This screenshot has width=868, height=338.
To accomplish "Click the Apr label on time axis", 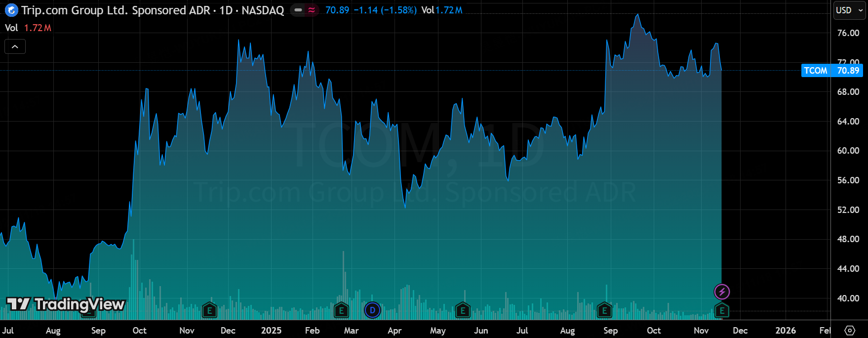I will click(x=395, y=330).
